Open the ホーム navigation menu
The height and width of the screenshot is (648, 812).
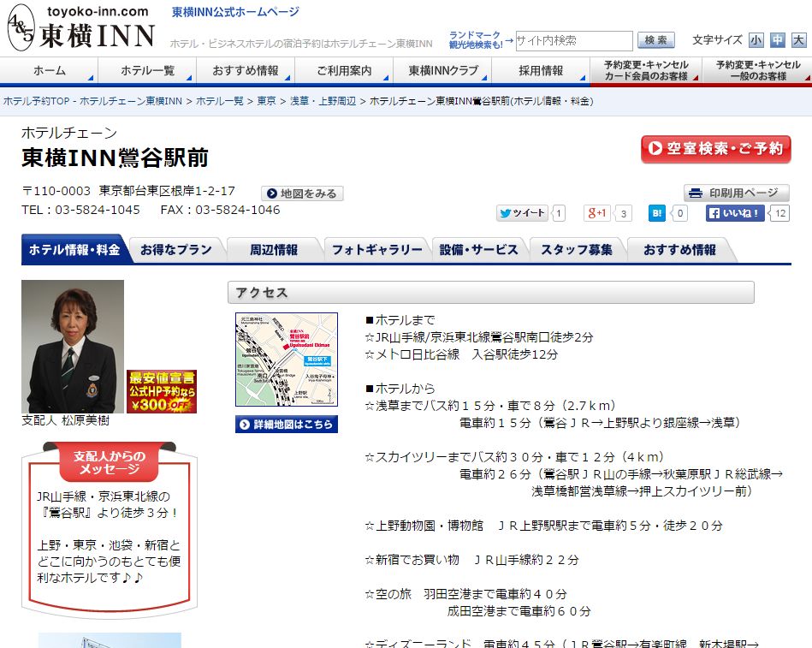[49, 70]
